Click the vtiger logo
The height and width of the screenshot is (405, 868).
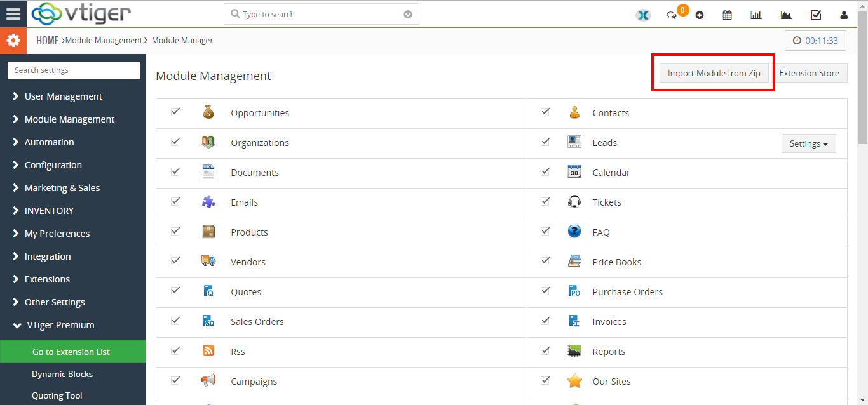click(x=81, y=13)
